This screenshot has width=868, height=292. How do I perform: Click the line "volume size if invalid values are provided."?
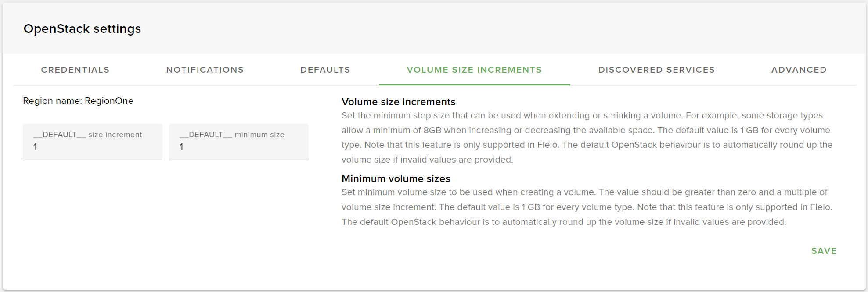point(427,160)
